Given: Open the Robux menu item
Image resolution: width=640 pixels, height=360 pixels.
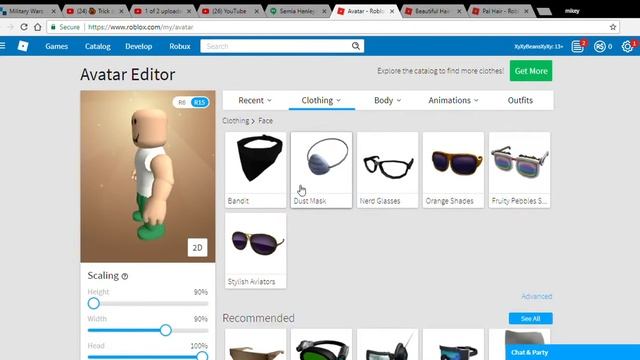Looking at the screenshot, I should 180,46.
